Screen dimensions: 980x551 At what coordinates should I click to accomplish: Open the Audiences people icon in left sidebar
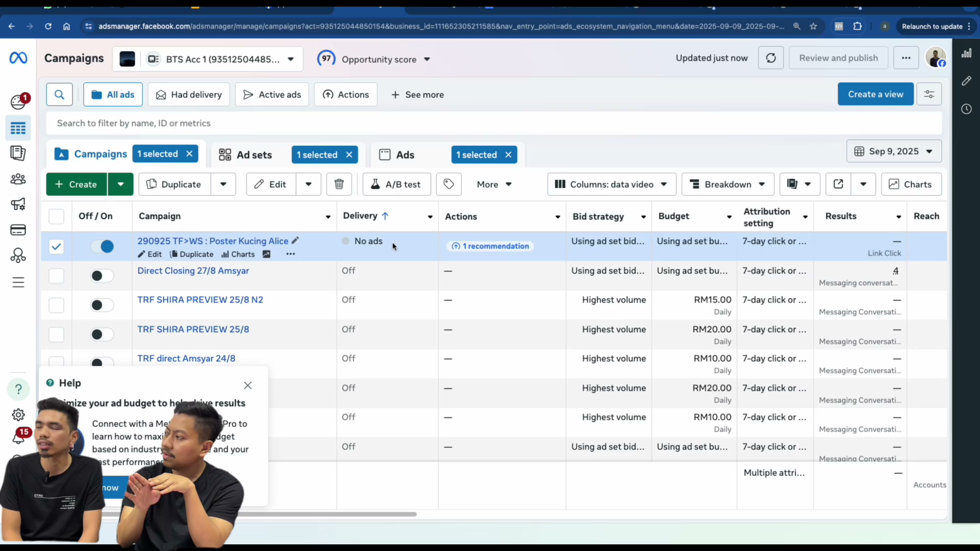coord(18,179)
